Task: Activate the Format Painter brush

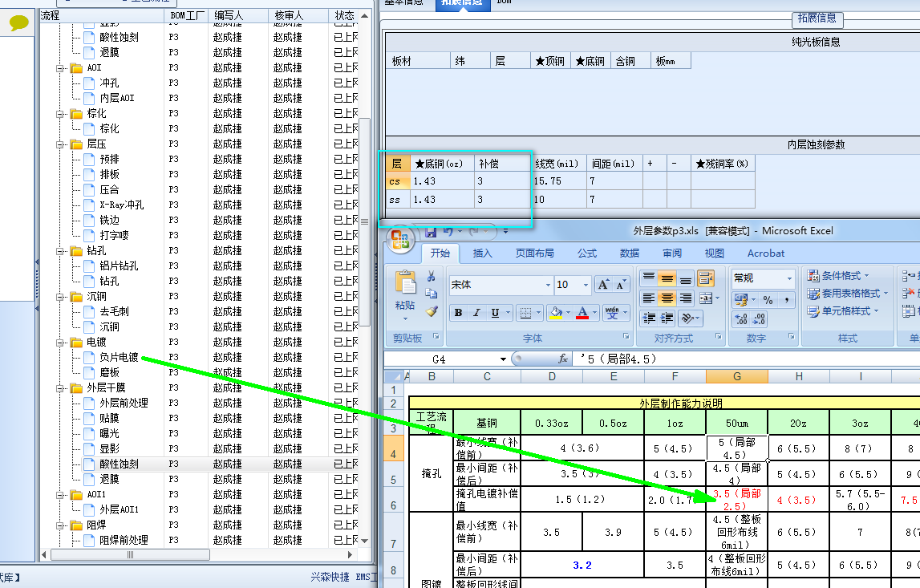Action: pos(432,311)
